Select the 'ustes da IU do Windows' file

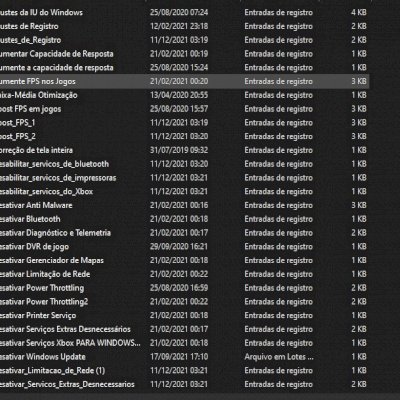[41, 13]
